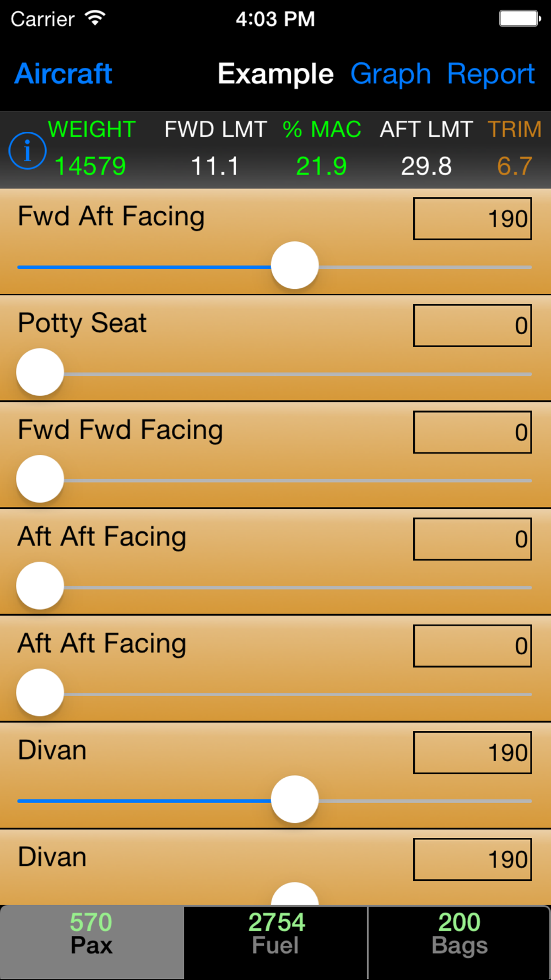
Task: Edit the Potty Seat weight field
Action: [x=472, y=326]
